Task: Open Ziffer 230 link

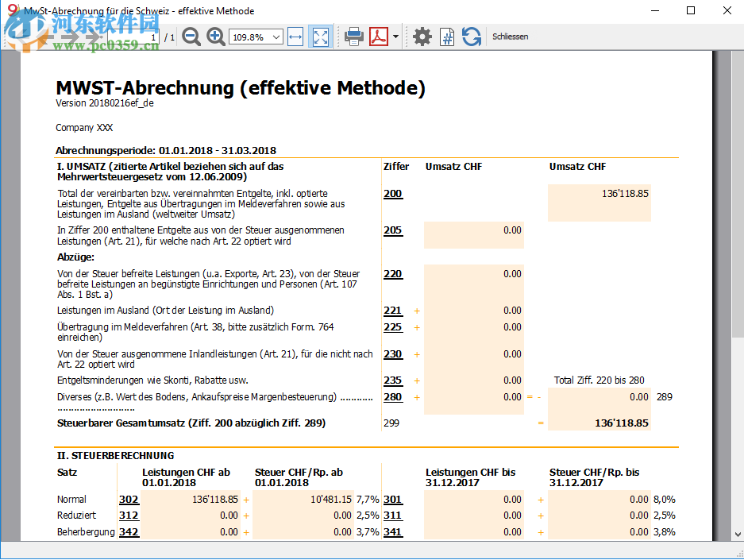Action: (x=393, y=354)
